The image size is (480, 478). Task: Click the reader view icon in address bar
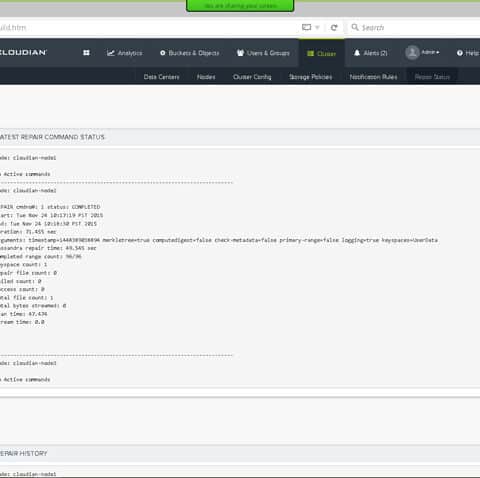[x=306, y=27]
